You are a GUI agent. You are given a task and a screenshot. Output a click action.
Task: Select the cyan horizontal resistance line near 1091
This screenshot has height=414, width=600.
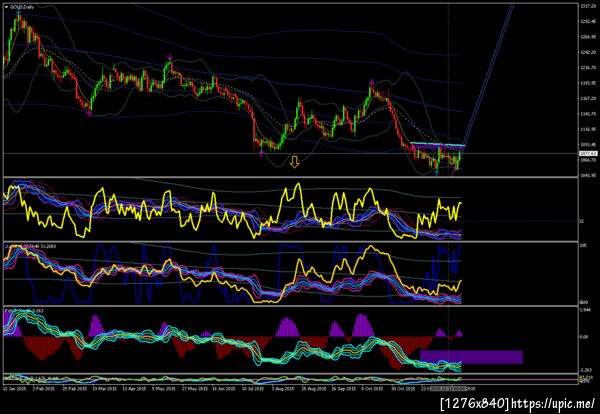tap(438, 145)
